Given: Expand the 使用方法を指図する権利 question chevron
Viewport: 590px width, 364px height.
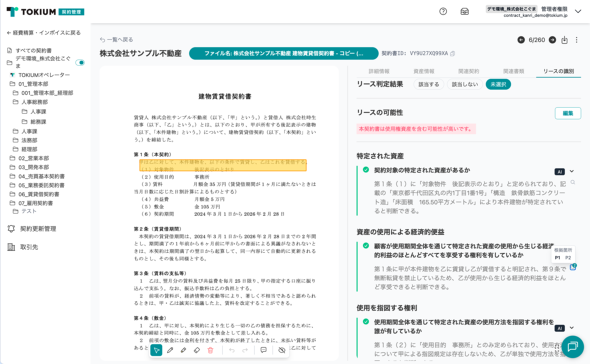Looking at the screenshot, I should coord(572,328).
